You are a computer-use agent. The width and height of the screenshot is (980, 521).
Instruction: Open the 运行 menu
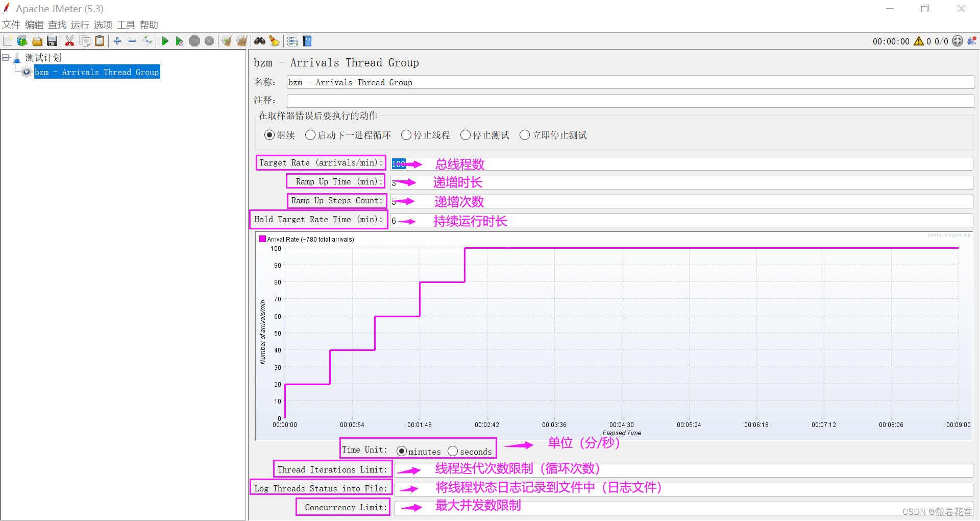pyautogui.click(x=80, y=25)
